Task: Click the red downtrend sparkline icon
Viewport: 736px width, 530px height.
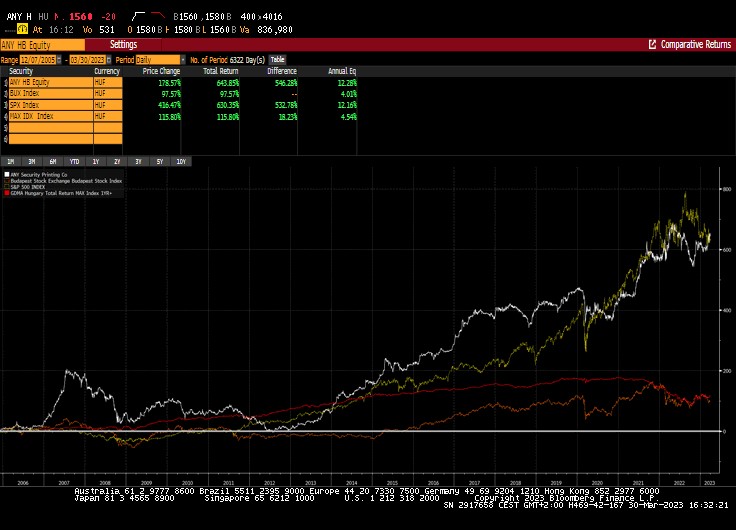Action: click(158, 16)
